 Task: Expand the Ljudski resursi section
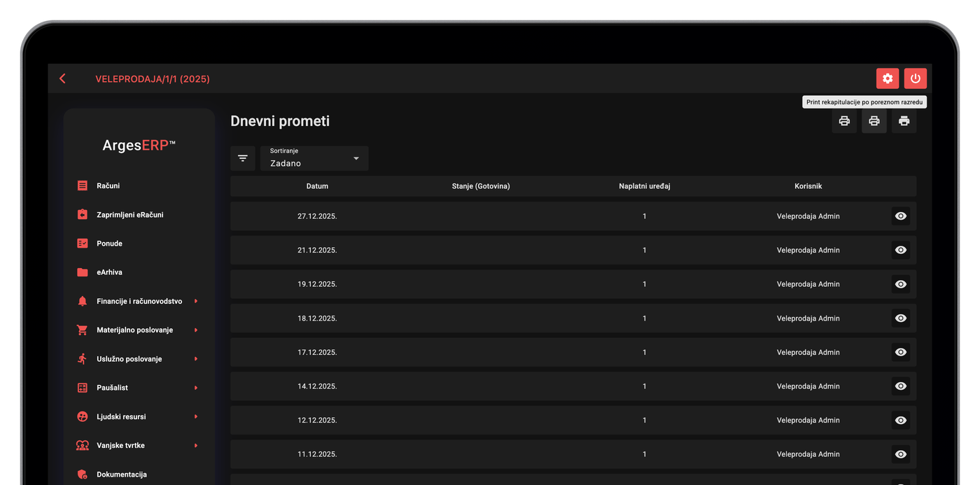click(x=139, y=416)
